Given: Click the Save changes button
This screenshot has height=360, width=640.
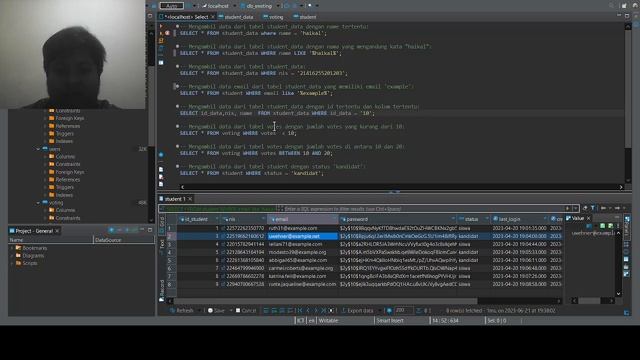Looking at the screenshot, I should click(216, 311).
